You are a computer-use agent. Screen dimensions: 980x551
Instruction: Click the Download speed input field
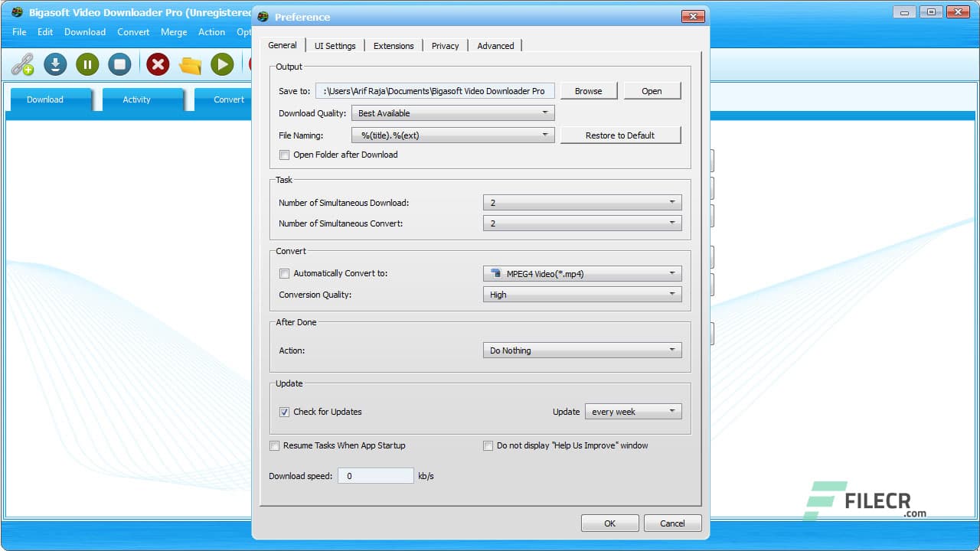375,475
